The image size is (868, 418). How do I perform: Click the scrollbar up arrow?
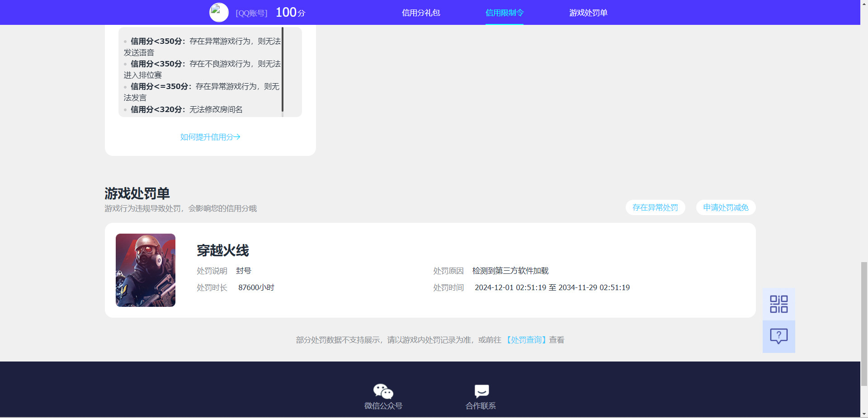tap(864, 4)
